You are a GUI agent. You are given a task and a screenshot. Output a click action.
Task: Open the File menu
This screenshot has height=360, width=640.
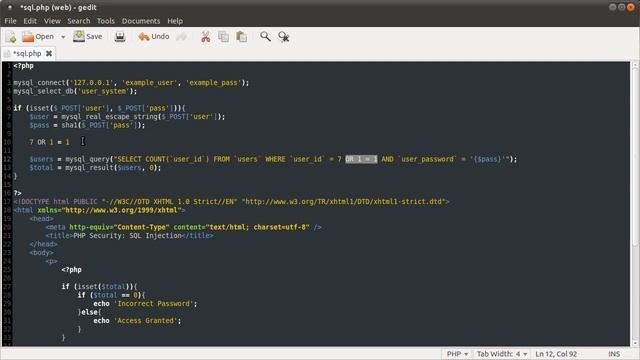pos(10,21)
